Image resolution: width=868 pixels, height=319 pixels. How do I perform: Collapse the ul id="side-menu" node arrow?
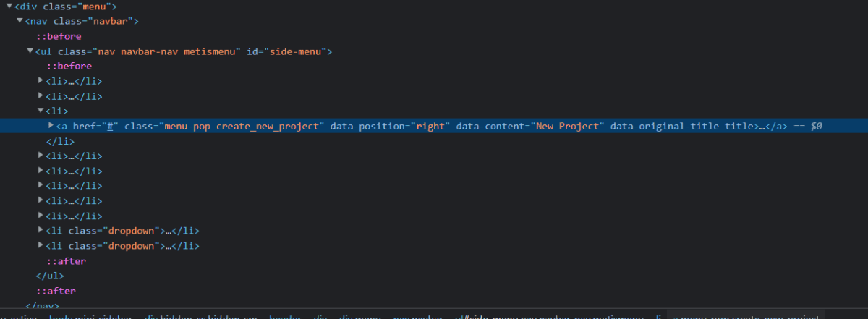point(30,51)
